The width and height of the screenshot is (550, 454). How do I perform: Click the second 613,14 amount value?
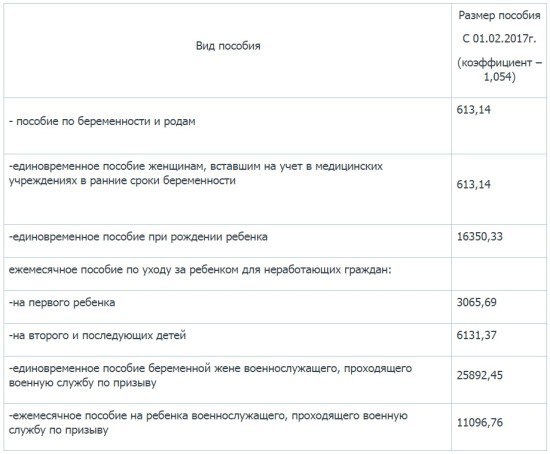click(474, 184)
